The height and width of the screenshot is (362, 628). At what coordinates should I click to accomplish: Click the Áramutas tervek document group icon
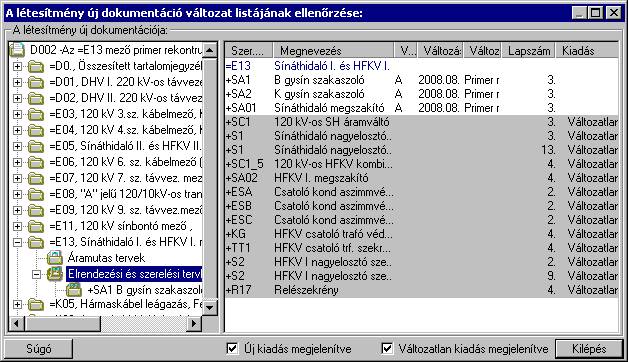[x=54, y=257]
